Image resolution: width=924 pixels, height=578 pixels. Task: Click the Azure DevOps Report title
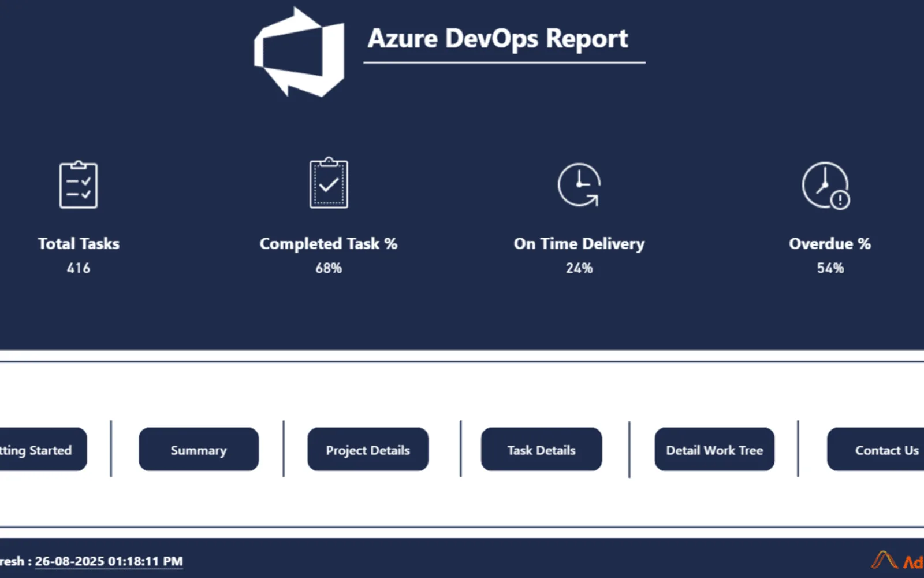(x=498, y=39)
